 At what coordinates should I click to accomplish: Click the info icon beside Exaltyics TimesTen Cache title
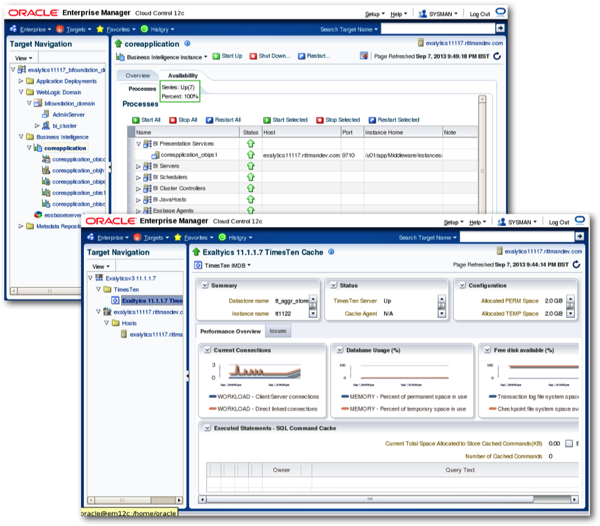pyautogui.click(x=331, y=252)
